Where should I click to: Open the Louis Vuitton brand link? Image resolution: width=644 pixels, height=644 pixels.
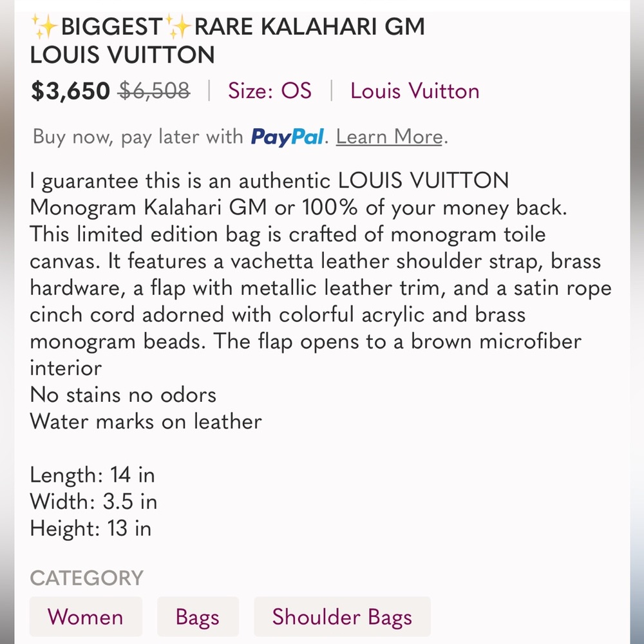click(415, 91)
